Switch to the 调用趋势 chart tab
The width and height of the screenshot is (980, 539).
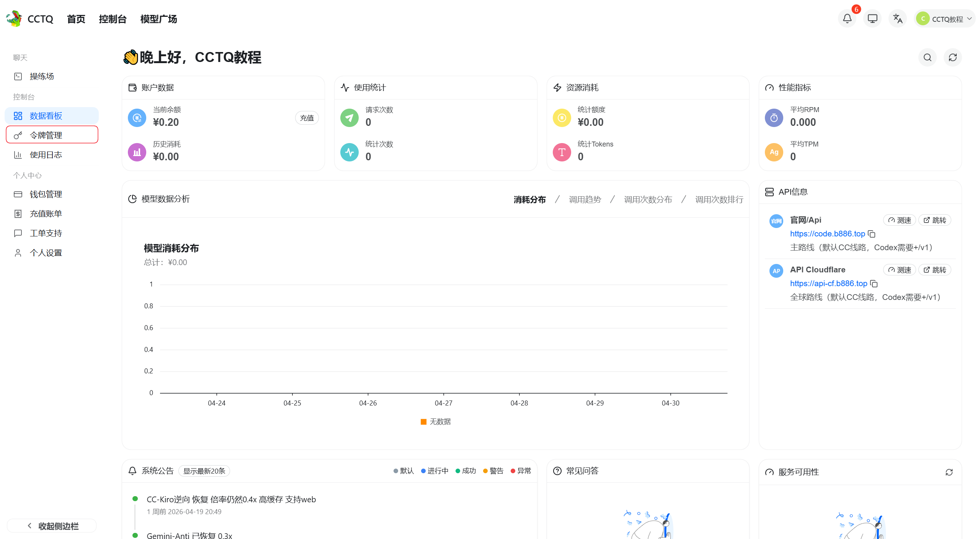pos(585,199)
